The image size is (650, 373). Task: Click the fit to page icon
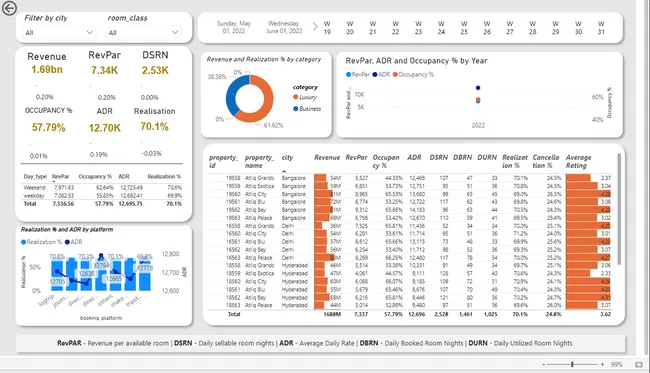coord(639,364)
